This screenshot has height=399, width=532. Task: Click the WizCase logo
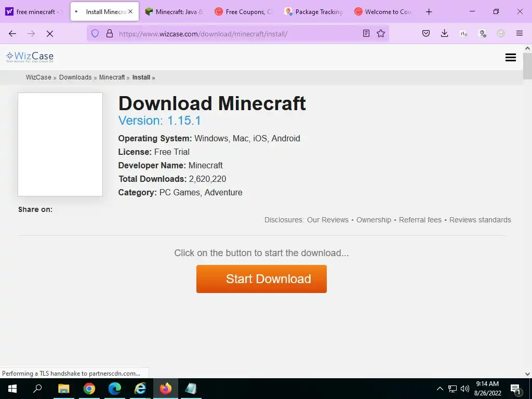point(30,57)
